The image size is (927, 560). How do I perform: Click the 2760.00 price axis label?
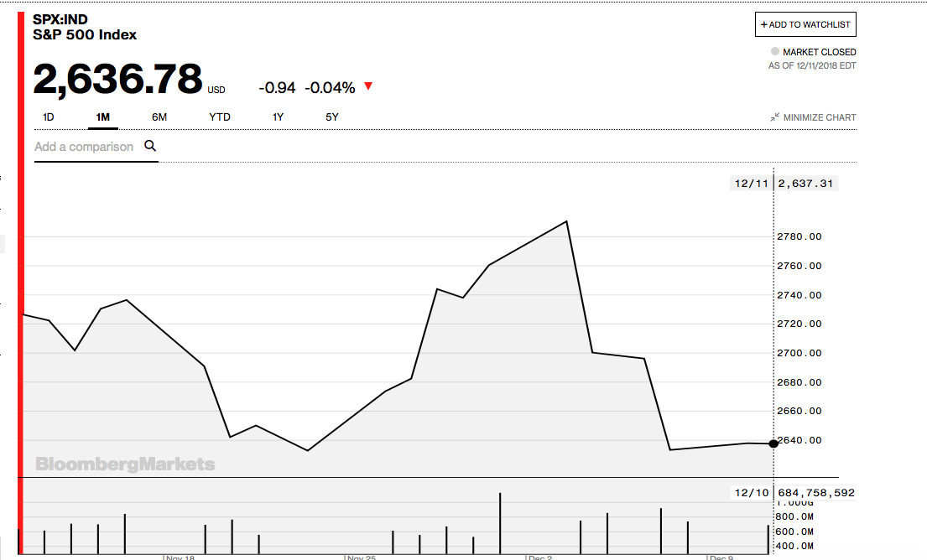point(799,266)
